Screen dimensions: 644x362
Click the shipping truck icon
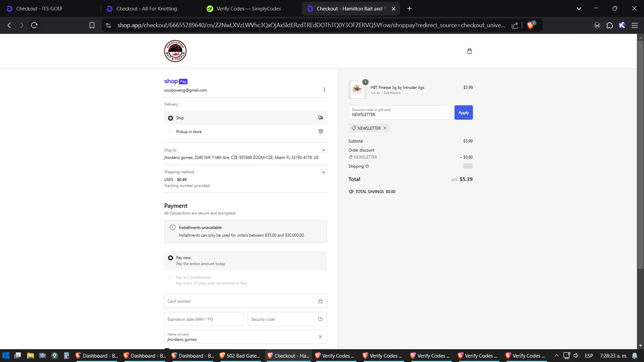pyautogui.click(x=321, y=118)
